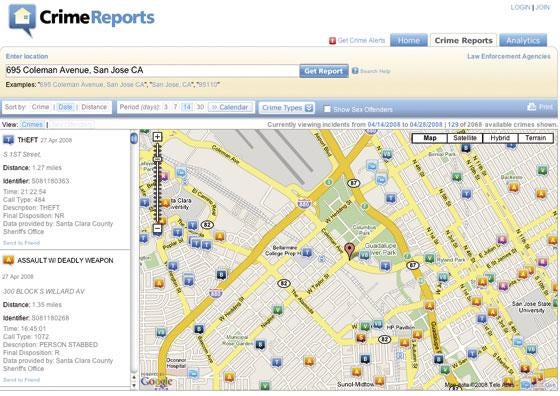Click the Print printer icon
This screenshot has height=396, width=560.
(x=532, y=106)
